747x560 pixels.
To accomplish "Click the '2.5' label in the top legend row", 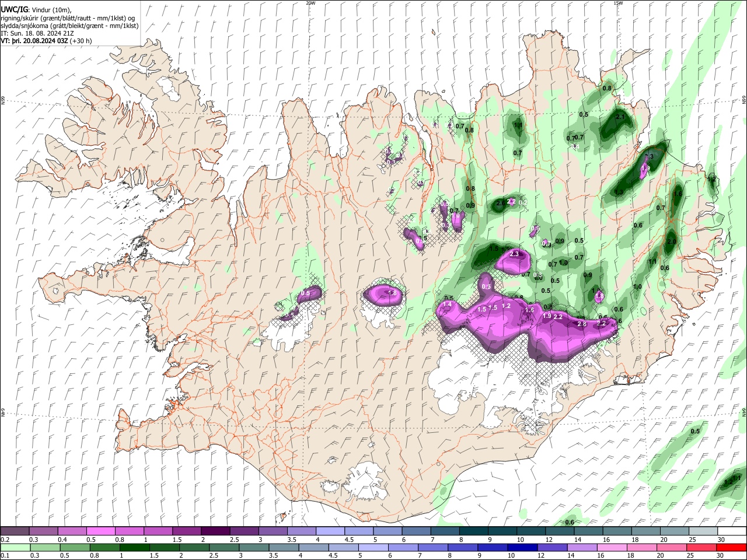I will coord(234,540).
